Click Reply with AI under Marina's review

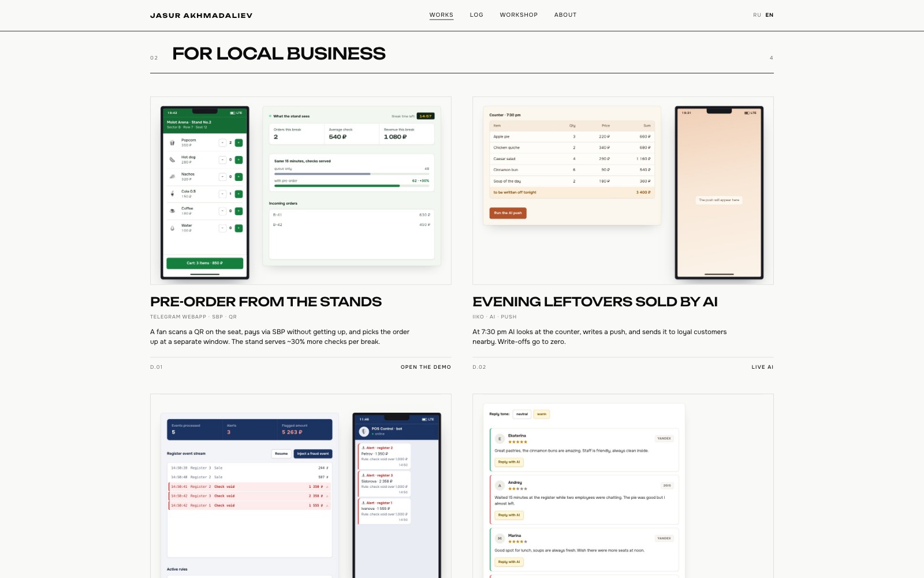point(509,562)
